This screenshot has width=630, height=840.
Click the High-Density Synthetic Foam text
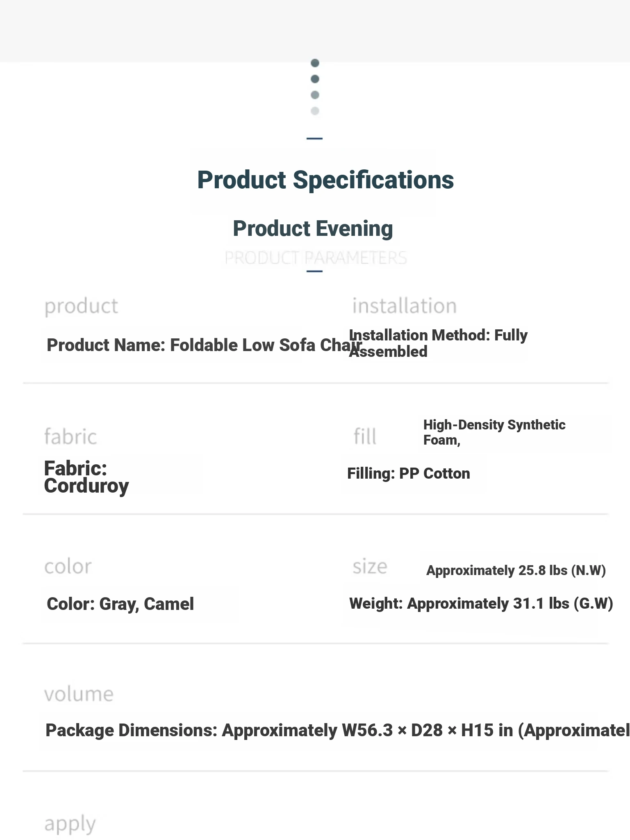point(494,432)
